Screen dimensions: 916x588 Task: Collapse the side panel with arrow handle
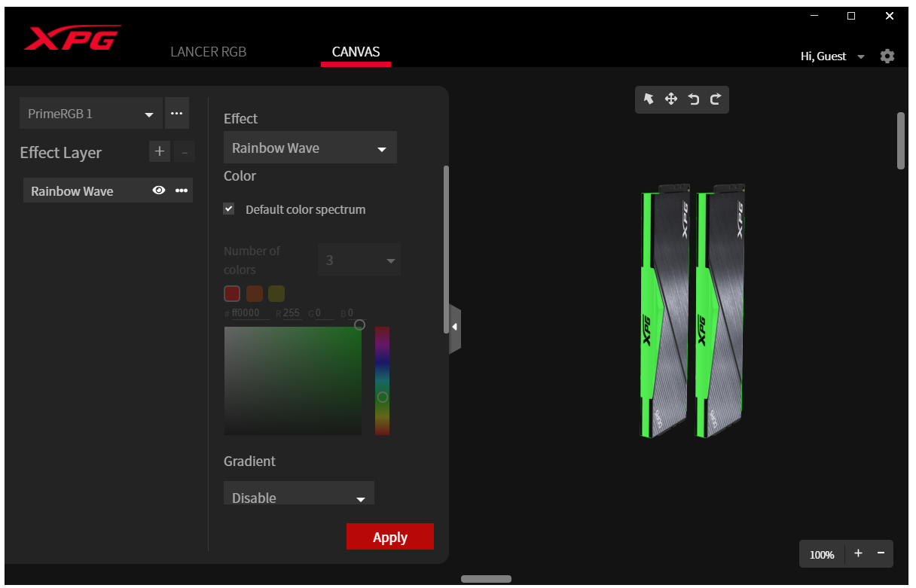pyautogui.click(x=454, y=328)
